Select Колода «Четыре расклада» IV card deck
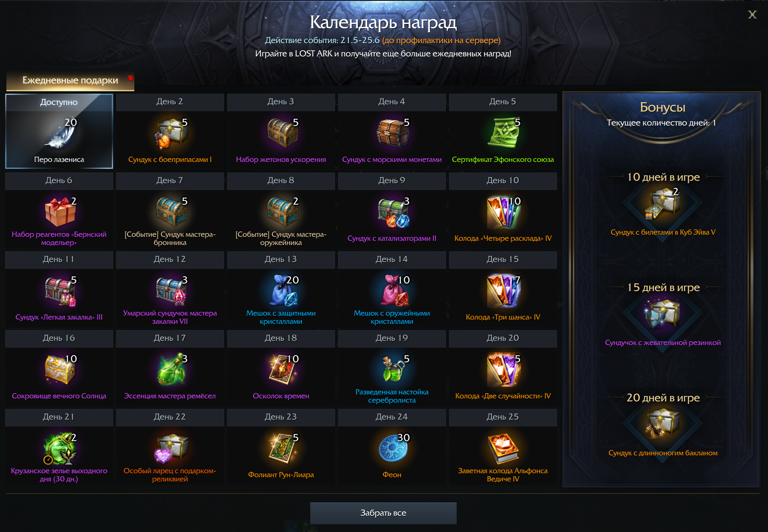The image size is (768, 532). tap(503, 212)
